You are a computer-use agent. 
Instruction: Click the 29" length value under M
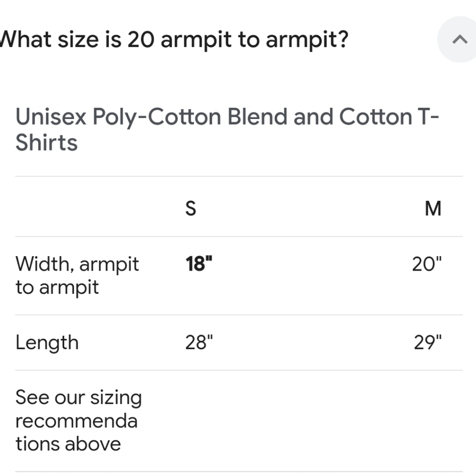pyautogui.click(x=427, y=342)
